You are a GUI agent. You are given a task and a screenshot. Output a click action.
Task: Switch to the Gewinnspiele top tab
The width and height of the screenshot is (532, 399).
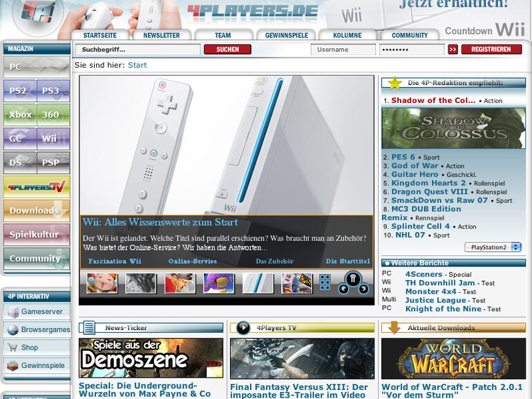pos(286,35)
